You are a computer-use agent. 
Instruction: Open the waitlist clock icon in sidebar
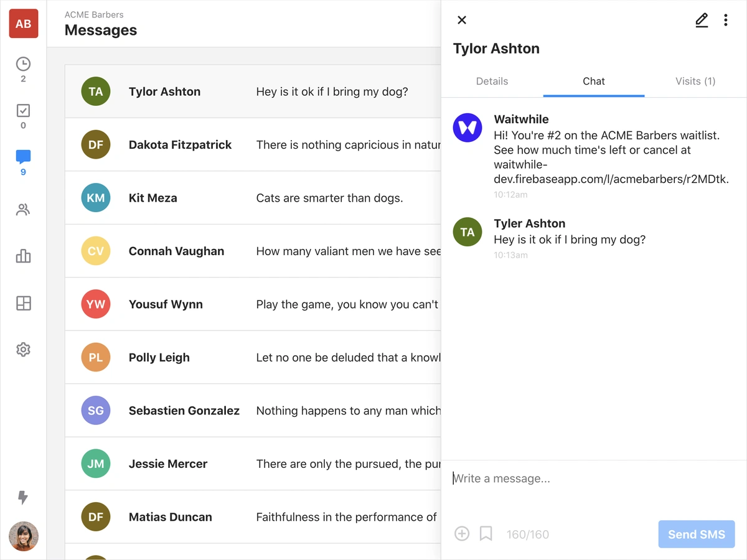(23, 64)
